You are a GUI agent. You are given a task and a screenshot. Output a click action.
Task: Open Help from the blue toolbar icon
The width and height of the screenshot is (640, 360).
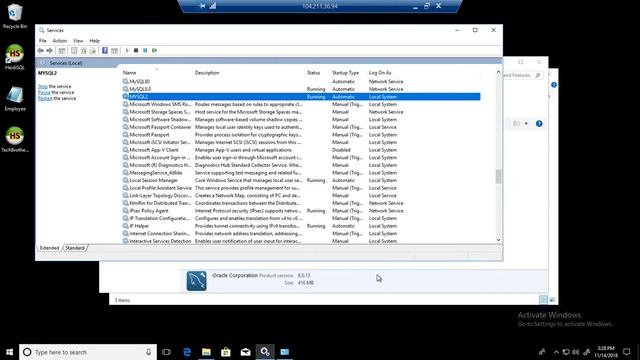(x=105, y=51)
